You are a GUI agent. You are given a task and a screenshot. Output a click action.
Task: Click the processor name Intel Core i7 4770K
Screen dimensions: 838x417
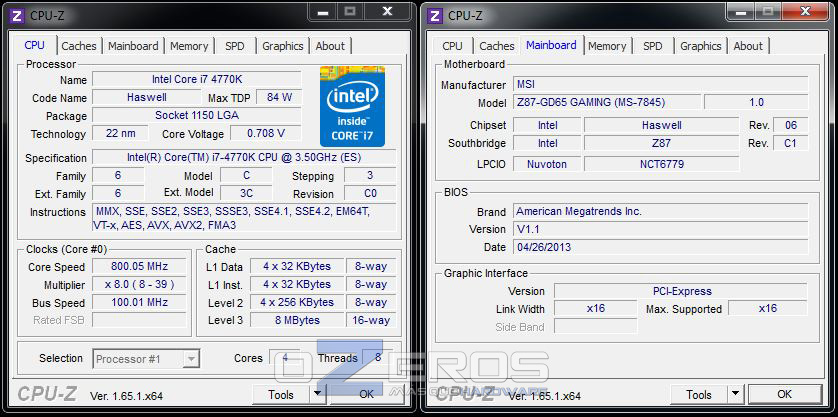pyautogui.click(x=197, y=79)
